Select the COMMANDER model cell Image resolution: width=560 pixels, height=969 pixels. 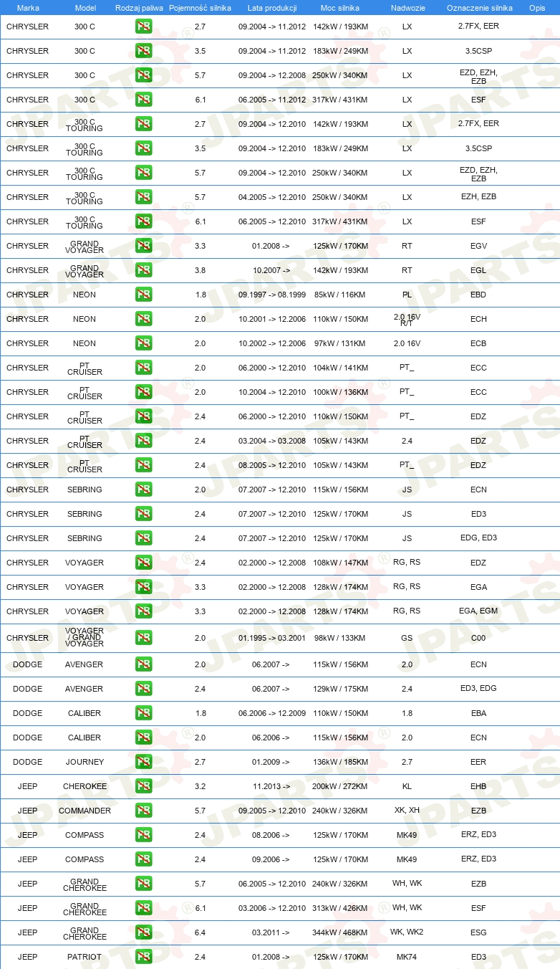point(85,811)
